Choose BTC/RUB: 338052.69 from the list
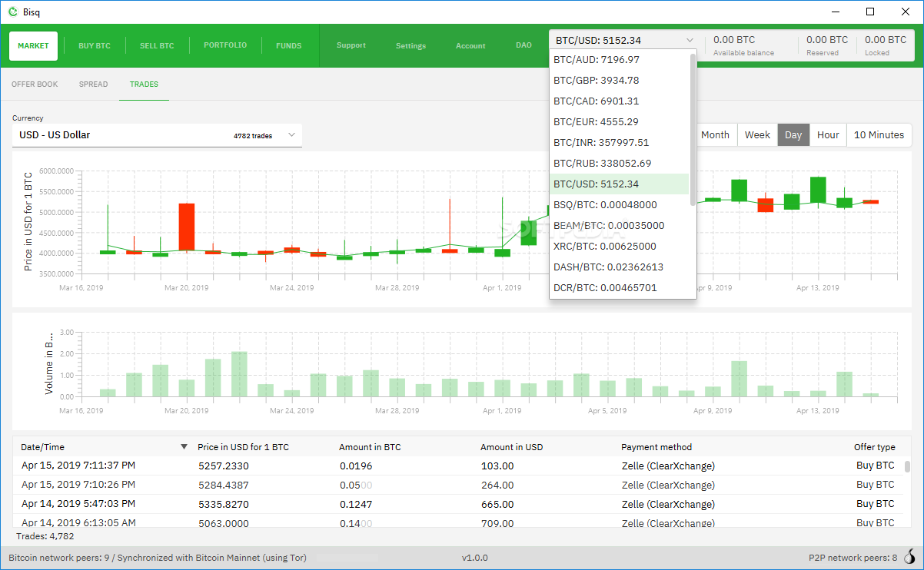Screen dimensions: 924x570 coord(620,163)
